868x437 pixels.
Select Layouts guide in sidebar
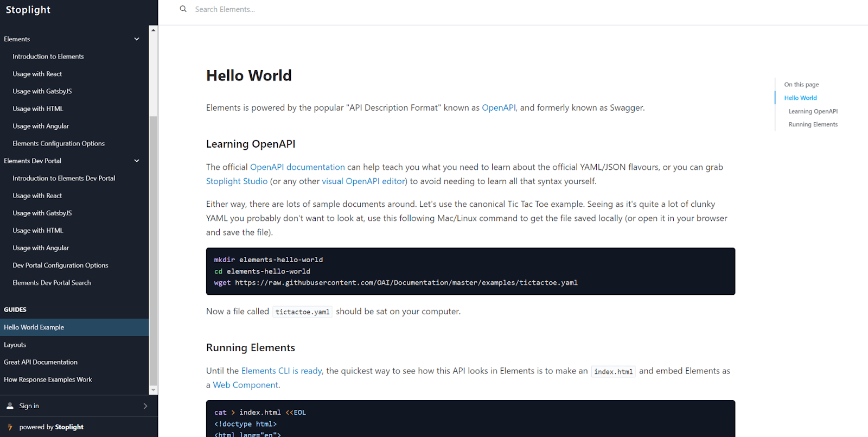[15, 345]
